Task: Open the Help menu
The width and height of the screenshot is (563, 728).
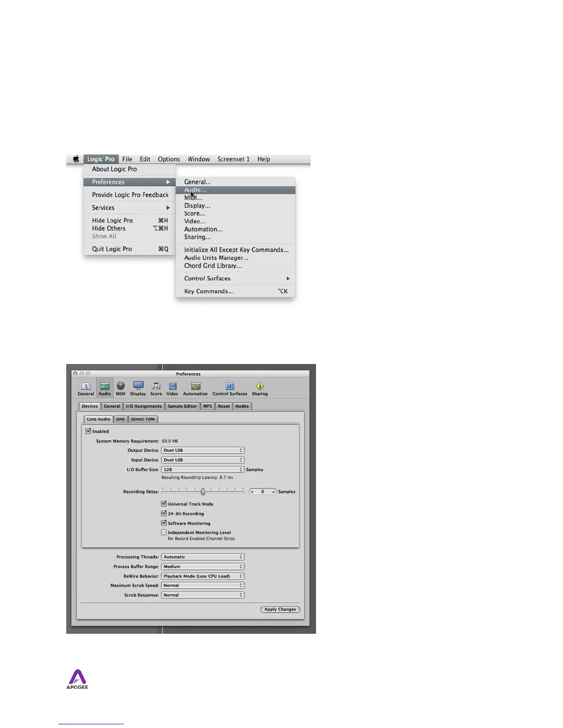Action: (264, 159)
